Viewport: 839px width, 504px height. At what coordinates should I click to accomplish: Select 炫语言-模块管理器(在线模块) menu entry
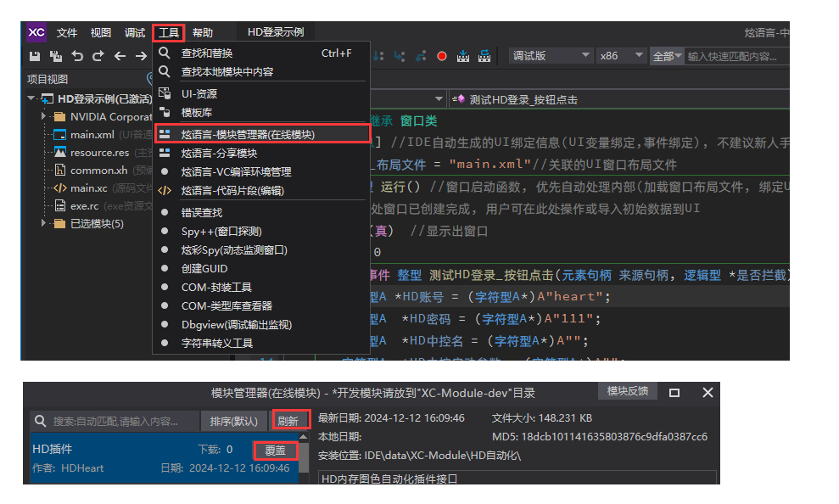(262, 134)
